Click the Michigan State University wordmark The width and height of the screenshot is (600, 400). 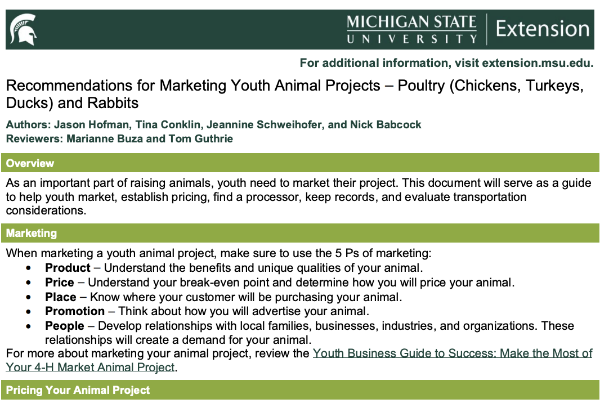(x=412, y=28)
